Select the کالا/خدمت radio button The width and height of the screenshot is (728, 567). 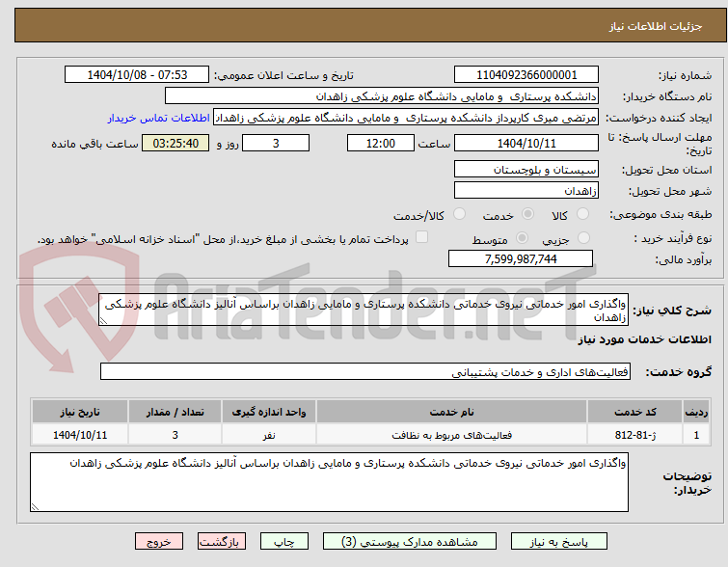459,214
